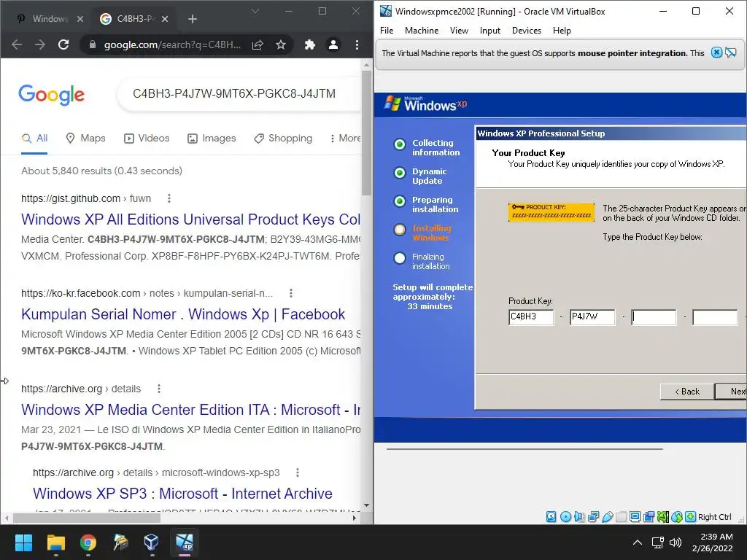
Task: Open Windows XP SP3 Internet Archive link
Action: 182,494
